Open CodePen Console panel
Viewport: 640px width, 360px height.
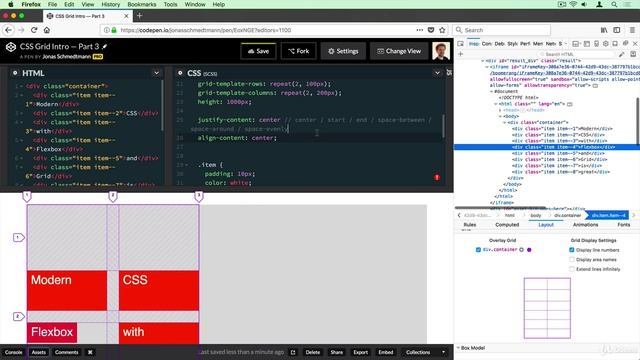tap(13, 352)
